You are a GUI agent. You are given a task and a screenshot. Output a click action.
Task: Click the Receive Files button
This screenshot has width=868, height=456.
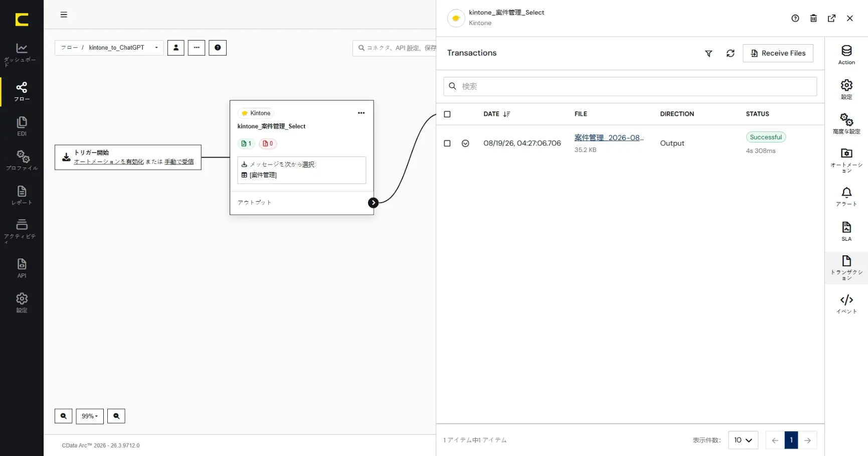point(778,53)
